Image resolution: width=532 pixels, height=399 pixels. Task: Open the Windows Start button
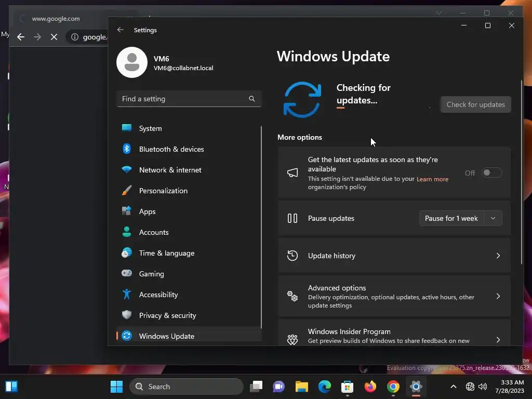pos(117,387)
